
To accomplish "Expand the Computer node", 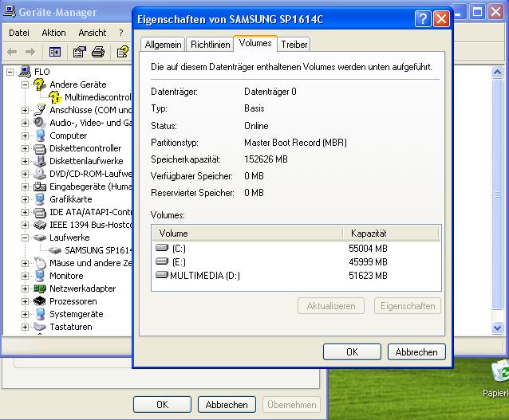I will [25, 135].
